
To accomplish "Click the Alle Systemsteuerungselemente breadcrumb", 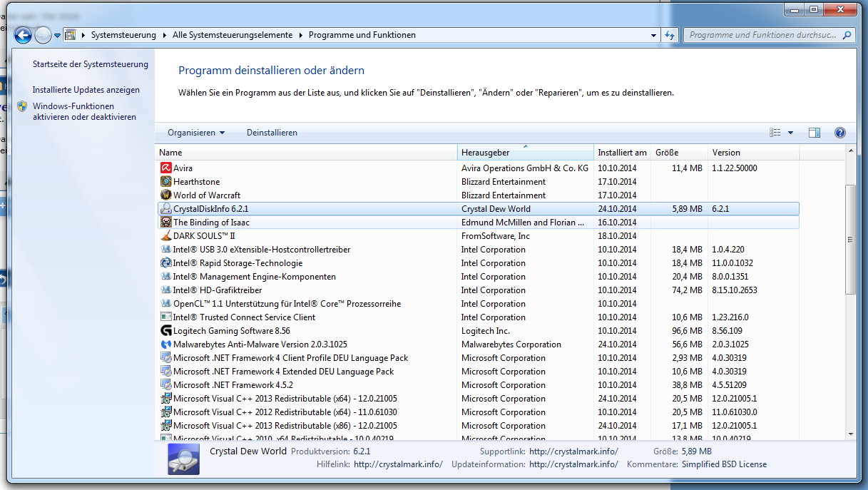I will (x=233, y=35).
